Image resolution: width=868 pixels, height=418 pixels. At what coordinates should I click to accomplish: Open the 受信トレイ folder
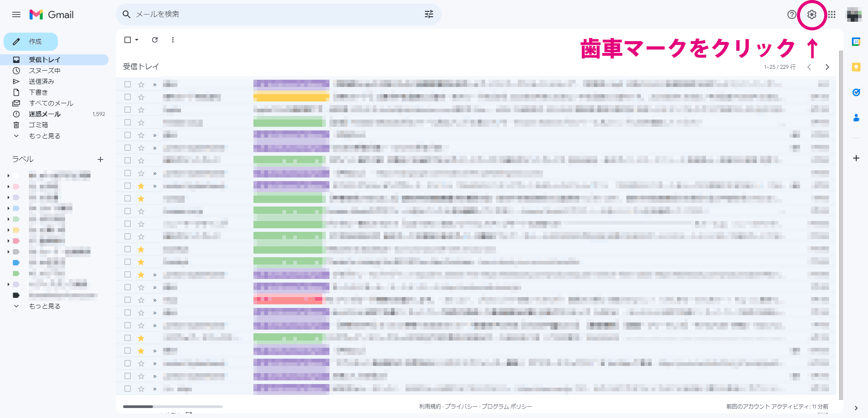pyautogui.click(x=54, y=60)
